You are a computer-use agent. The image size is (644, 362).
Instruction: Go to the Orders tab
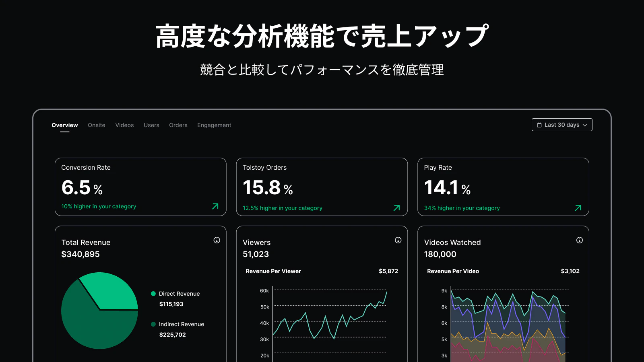coord(178,125)
